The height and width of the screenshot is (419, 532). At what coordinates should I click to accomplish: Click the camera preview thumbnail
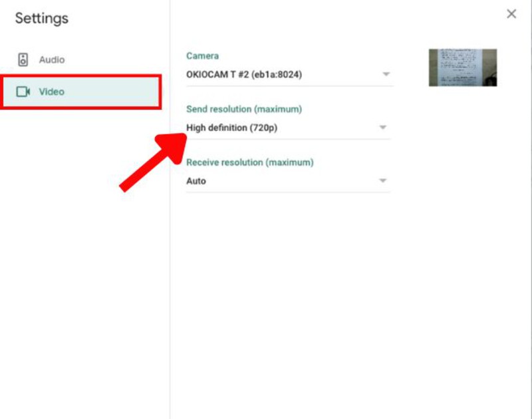(x=462, y=67)
